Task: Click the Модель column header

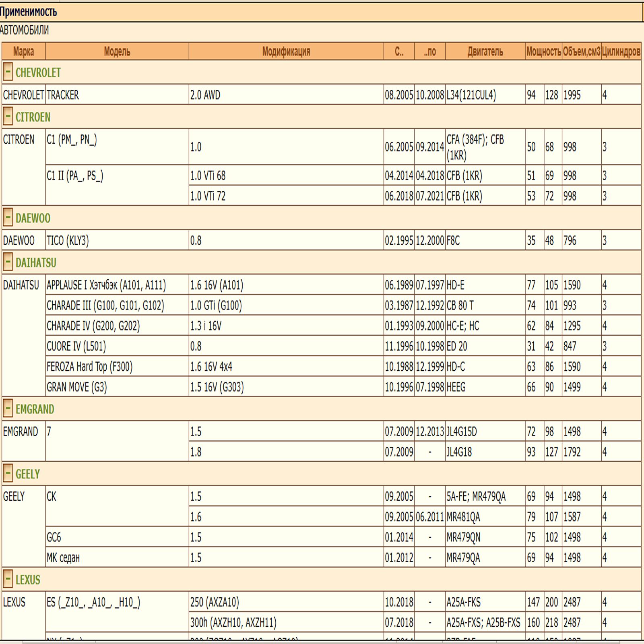Action: pyautogui.click(x=117, y=52)
